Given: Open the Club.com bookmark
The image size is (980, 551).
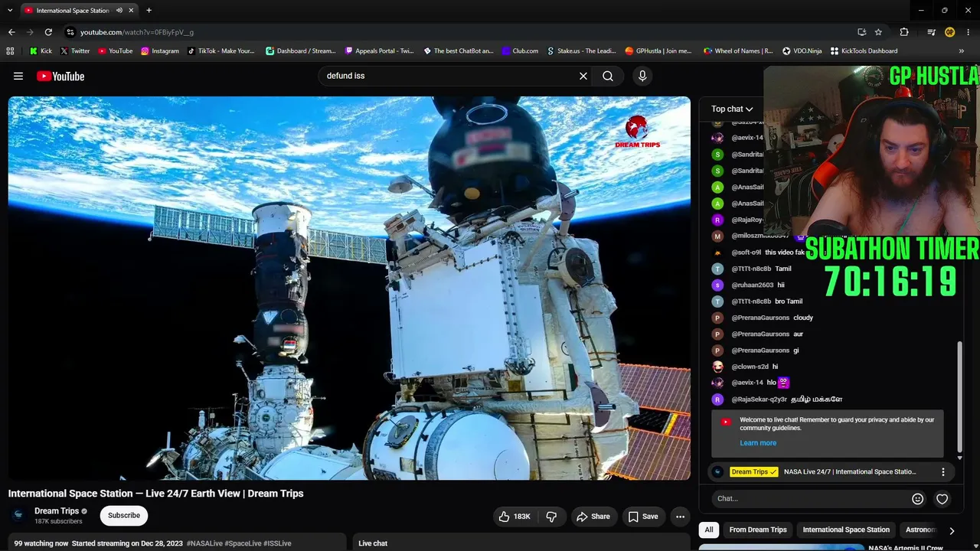Looking at the screenshot, I should (520, 51).
